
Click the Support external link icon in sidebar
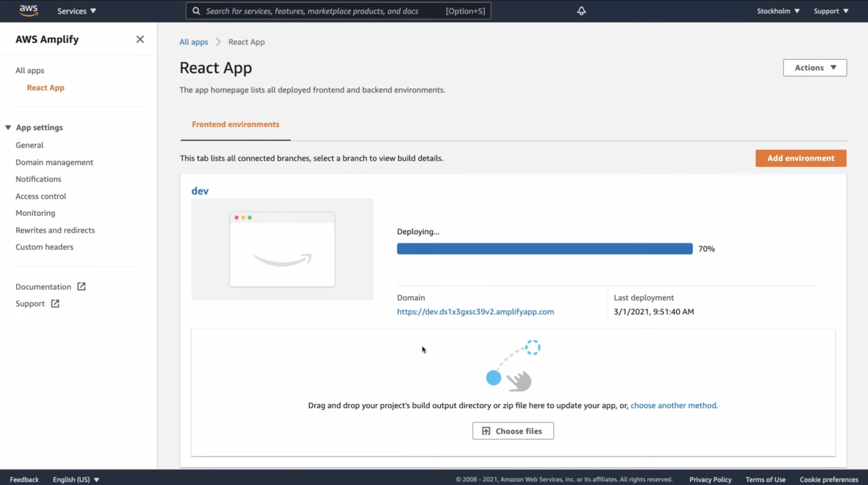[55, 304]
